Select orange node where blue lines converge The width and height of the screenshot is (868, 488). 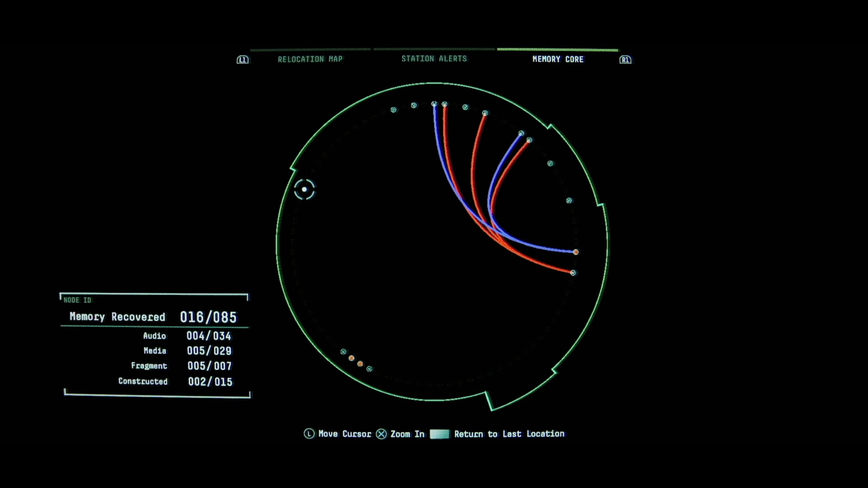point(576,252)
